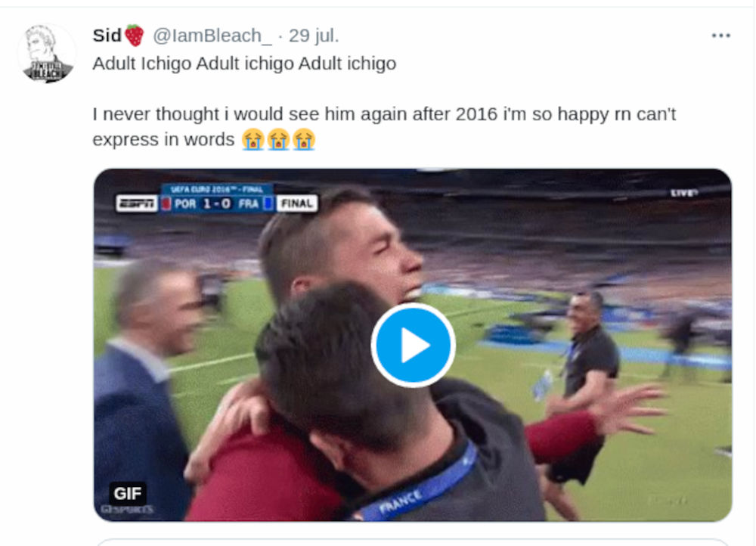The height and width of the screenshot is (546, 756).
Task: Click the ESPN logo in the video
Action: point(137,203)
